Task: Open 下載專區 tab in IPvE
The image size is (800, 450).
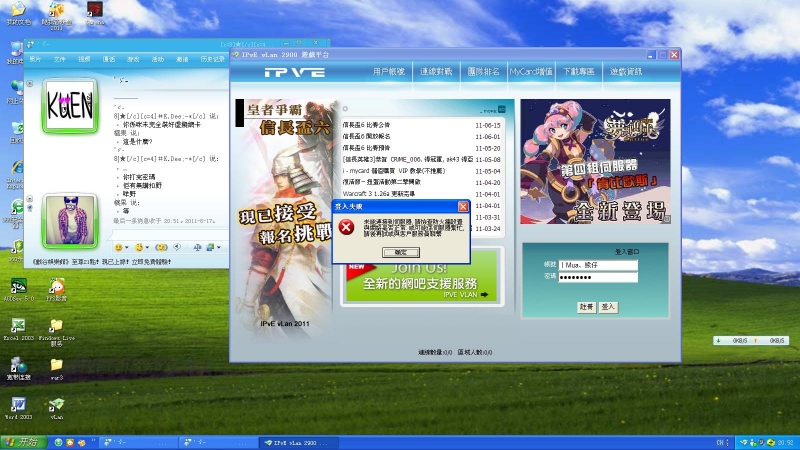Action: (579, 72)
